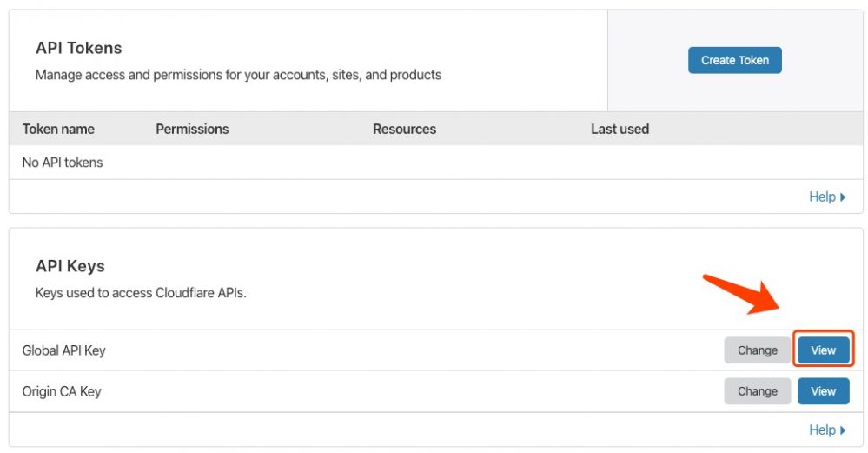Select the Token name column header
The image size is (868, 453).
click(58, 129)
